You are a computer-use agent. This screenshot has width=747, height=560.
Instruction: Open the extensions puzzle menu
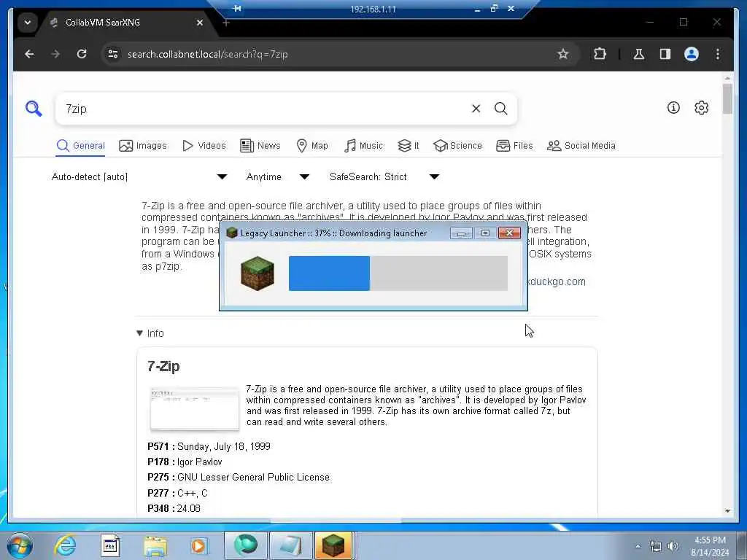pos(600,54)
